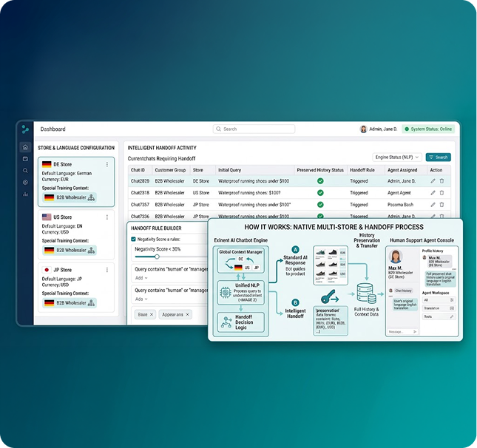Click the Translation row in Agent Workspace
The width and height of the screenshot is (477, 448).
[x=439, y=308]
